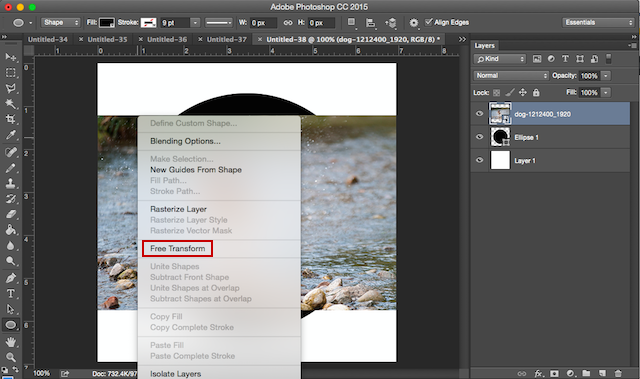This screenshot has width=640, height=379.
Task: Hide the dog-1212400_1920 layer
Action: (480, 114)
